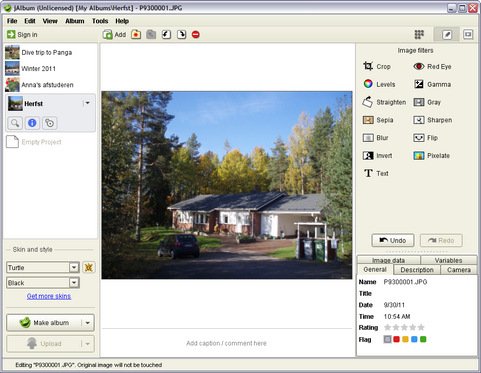
Task: Apply the Sepia filter
Action: 378,120
